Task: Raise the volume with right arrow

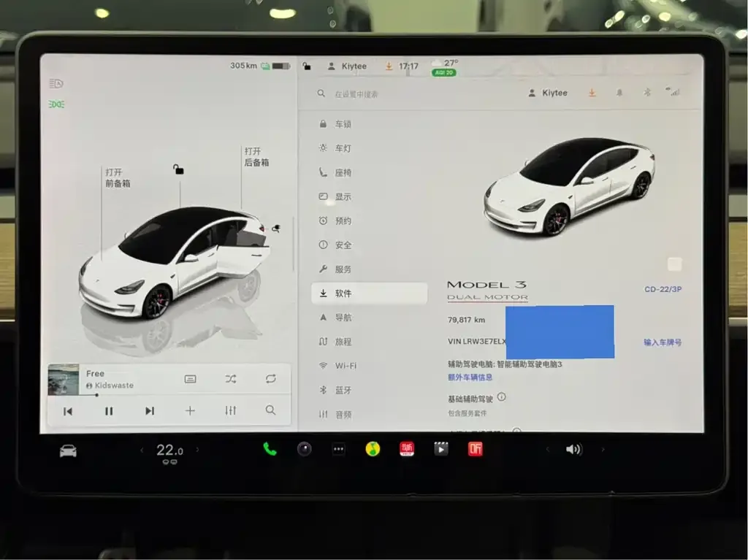Action: (x=603, y=449)
